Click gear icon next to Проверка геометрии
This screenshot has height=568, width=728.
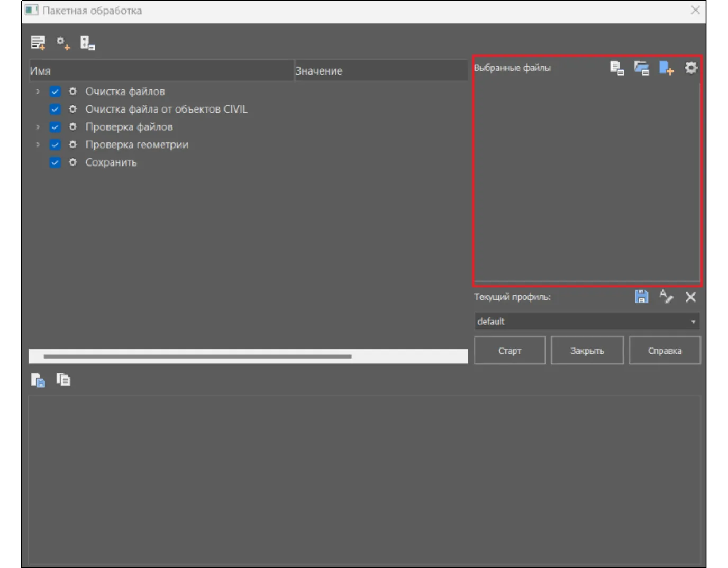(x=73, y=144)
